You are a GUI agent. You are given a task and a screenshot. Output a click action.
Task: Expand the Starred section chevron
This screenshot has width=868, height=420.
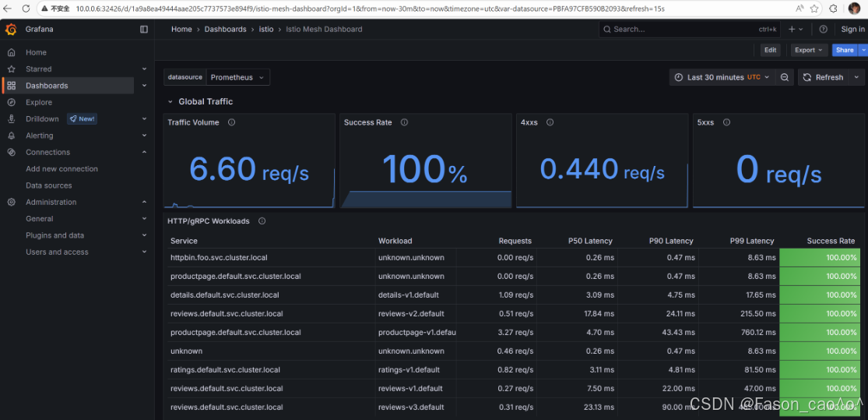(145, 69)
